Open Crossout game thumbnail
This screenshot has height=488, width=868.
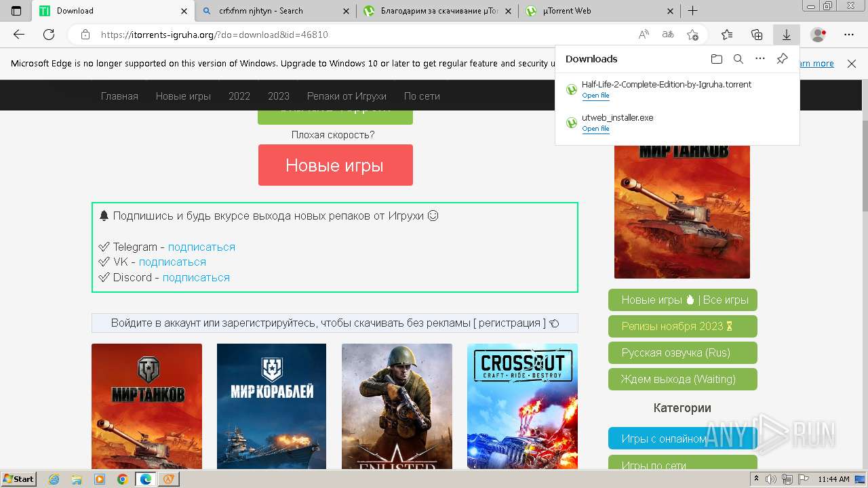point(522,406)
